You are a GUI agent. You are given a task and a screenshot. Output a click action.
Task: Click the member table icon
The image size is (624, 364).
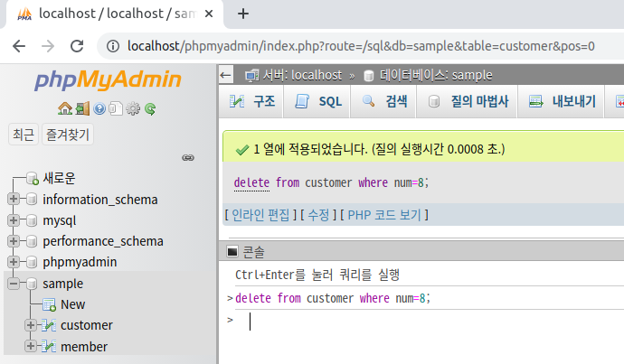[x=49, y=347]
